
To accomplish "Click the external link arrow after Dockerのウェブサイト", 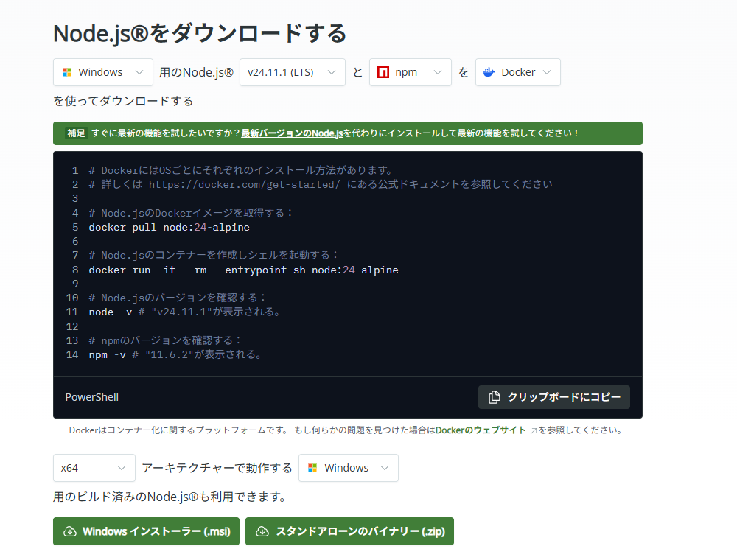I will (533, 431).
